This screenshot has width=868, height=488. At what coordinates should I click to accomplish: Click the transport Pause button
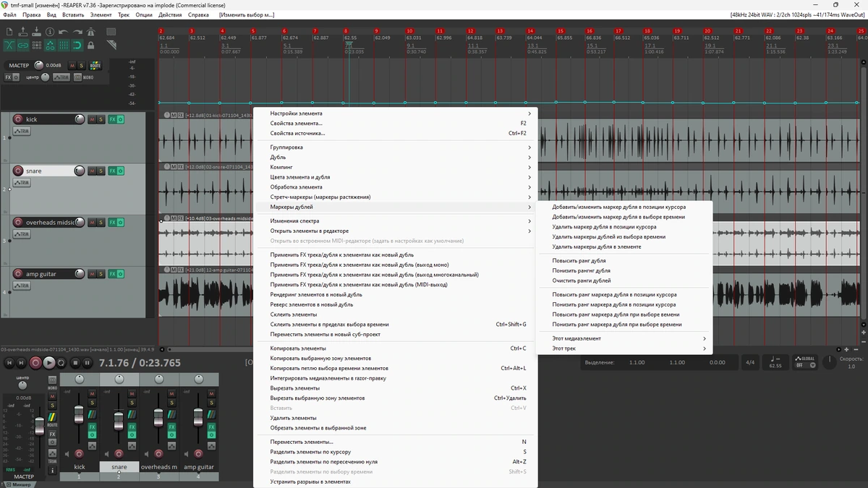(x=88, y=363)
